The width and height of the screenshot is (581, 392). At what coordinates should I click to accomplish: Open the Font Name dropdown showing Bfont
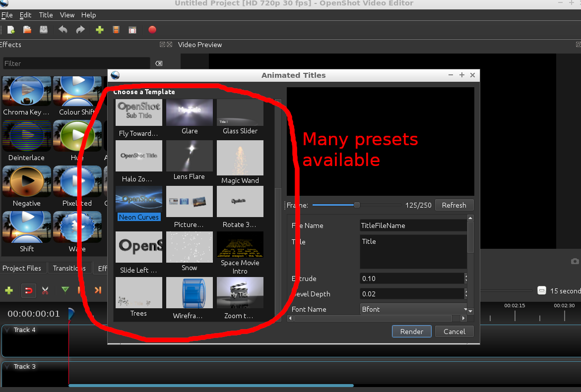click(413, 309)
